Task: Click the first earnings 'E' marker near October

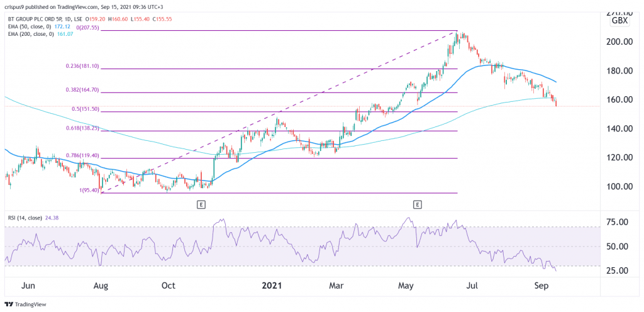Action: (201, 204)
